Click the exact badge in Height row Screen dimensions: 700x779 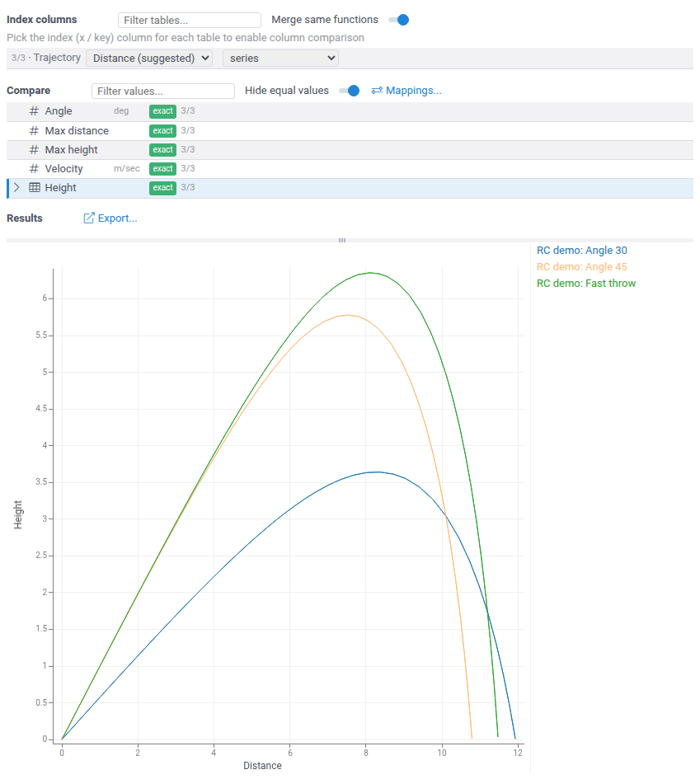coord(163,188)
